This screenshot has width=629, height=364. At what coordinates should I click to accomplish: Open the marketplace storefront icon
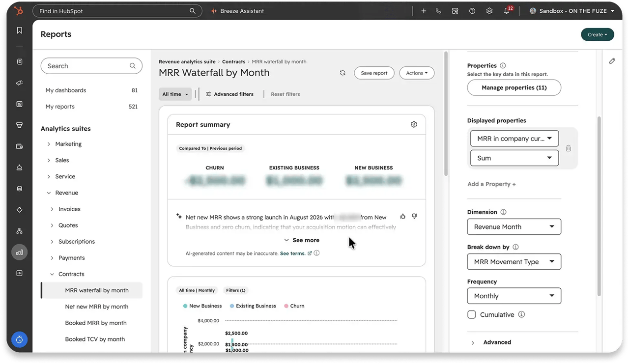click(455, 11)
